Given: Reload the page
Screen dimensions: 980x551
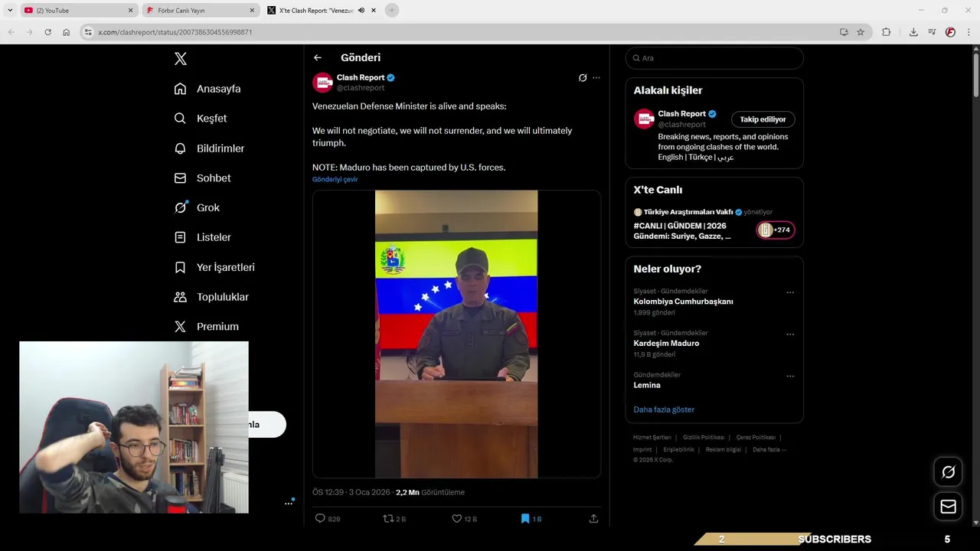Looking at the screenshot, I should (x=48, y=32).
